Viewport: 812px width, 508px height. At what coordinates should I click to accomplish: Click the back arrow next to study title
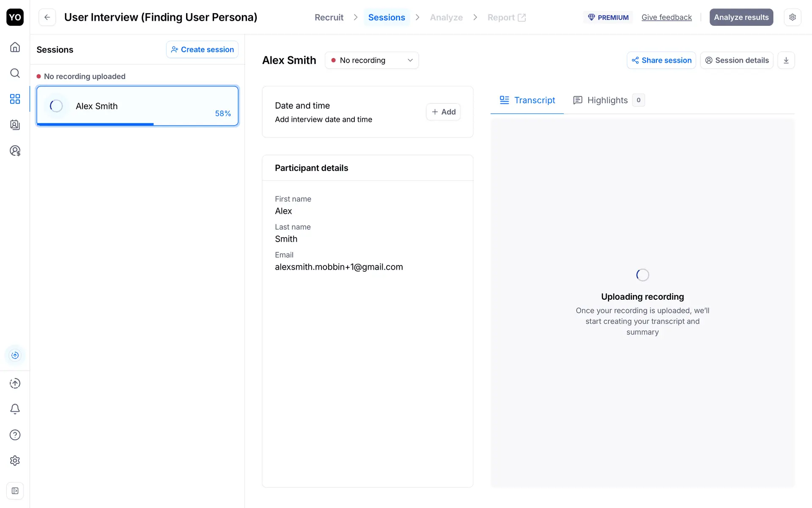click(47, 17)
